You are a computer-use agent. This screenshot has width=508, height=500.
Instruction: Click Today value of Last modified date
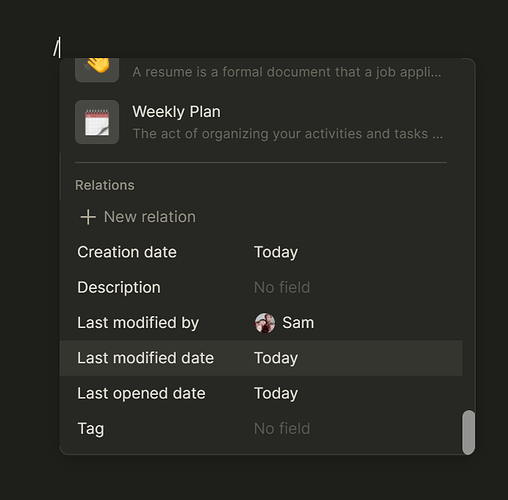pos(276,358)
